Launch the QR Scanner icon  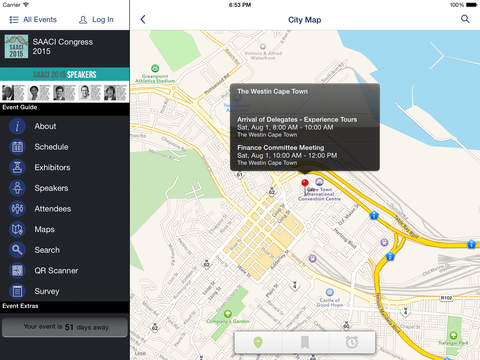17,271
